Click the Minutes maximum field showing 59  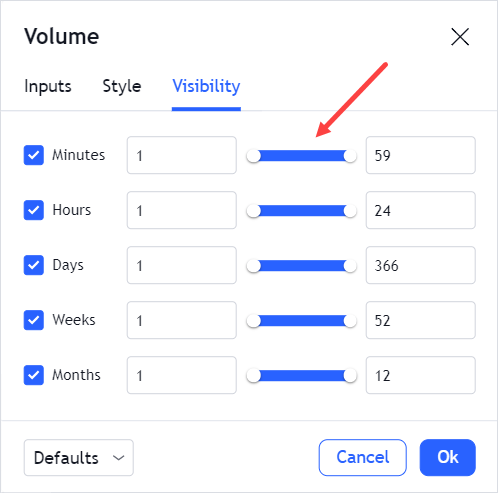tap(421, 155)
